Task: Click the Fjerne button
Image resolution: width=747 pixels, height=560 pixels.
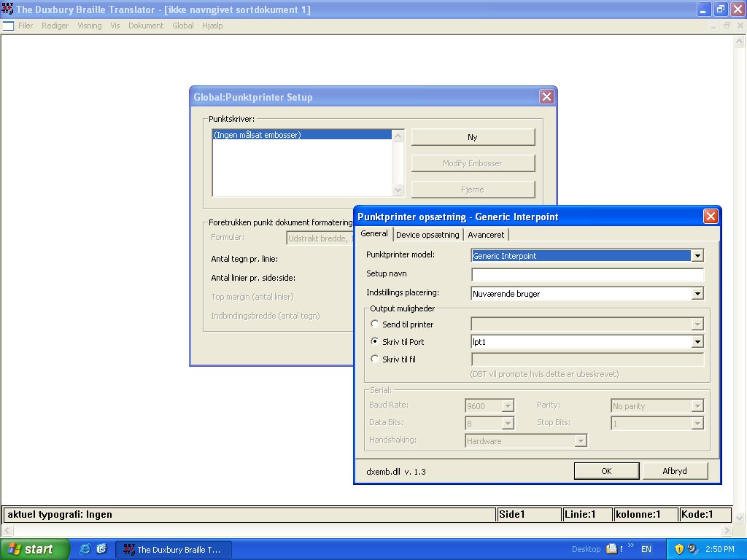Action: (473, 190)
